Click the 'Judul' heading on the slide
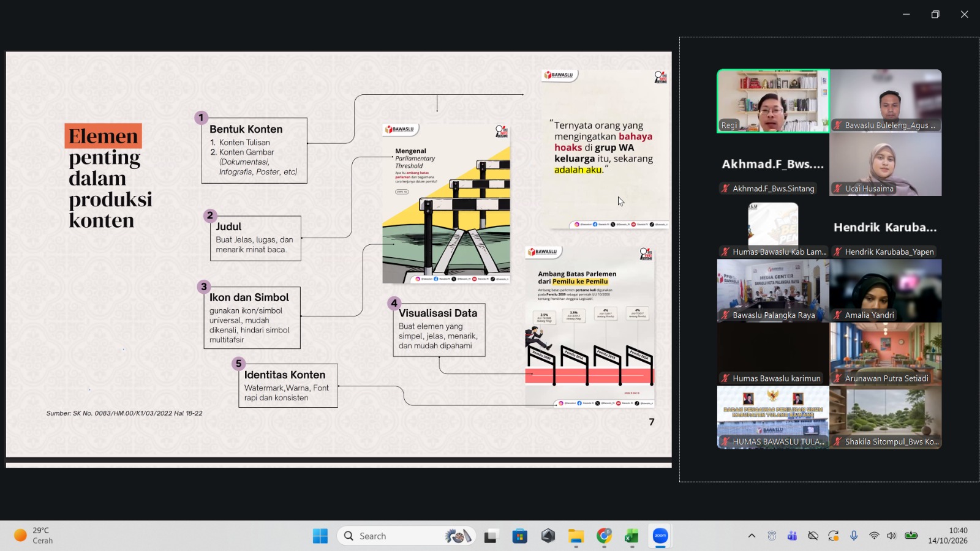 tap(228, 227)
